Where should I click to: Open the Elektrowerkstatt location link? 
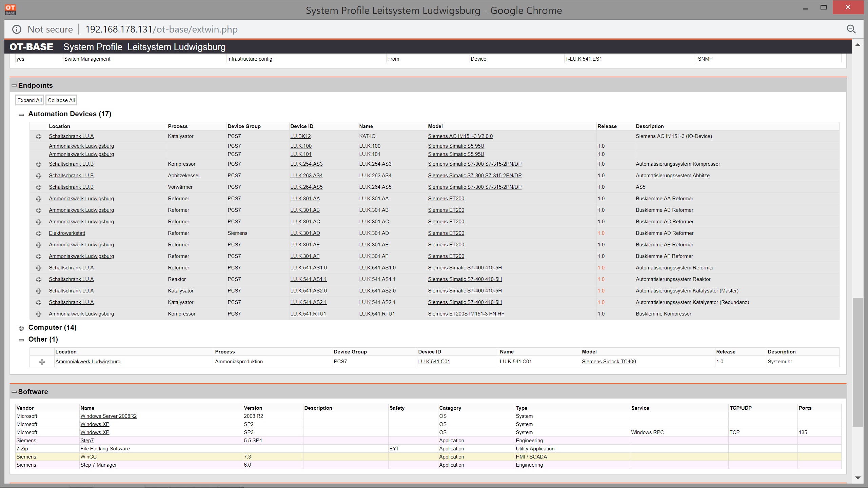click(x=67, y=233)
